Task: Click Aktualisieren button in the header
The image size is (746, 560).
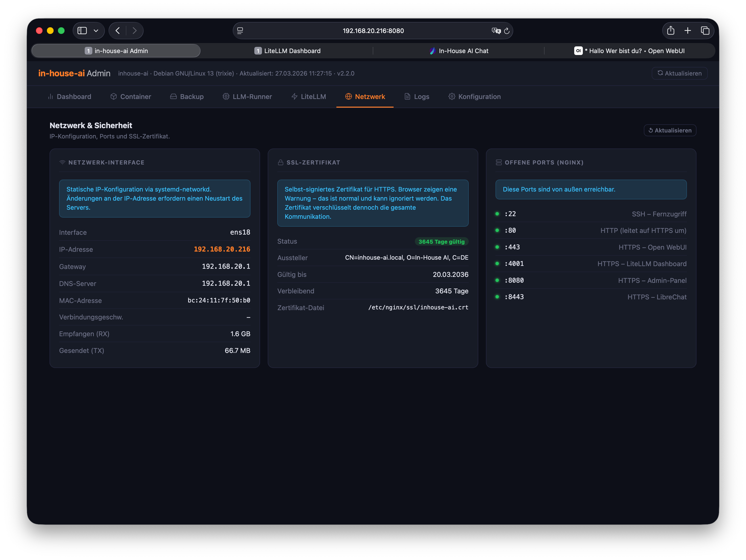Action: tap(679, 73)
